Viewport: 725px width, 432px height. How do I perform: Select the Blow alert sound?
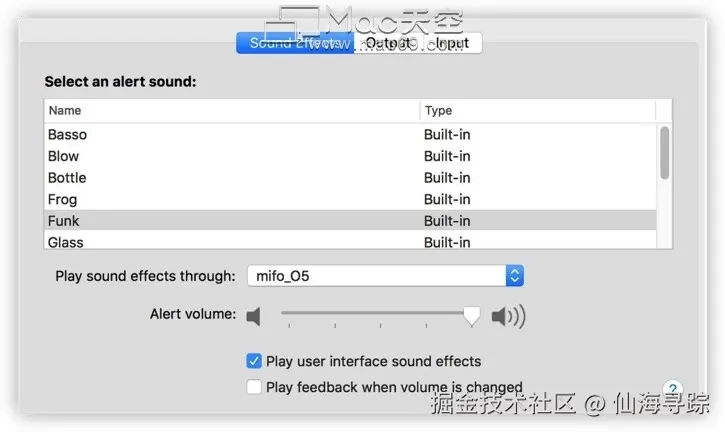pos(350,156)
